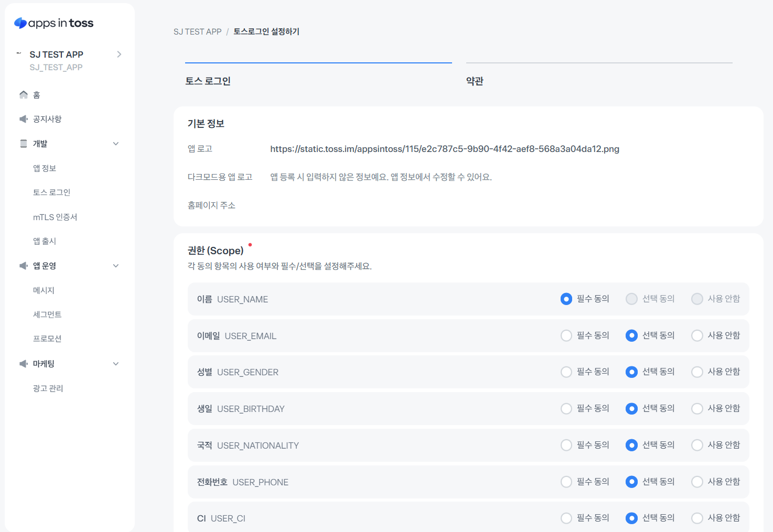Open 토스 로그인 sidebar item
Image resolution: width=773 pixels, height=532 pixels.
[51, 192]
